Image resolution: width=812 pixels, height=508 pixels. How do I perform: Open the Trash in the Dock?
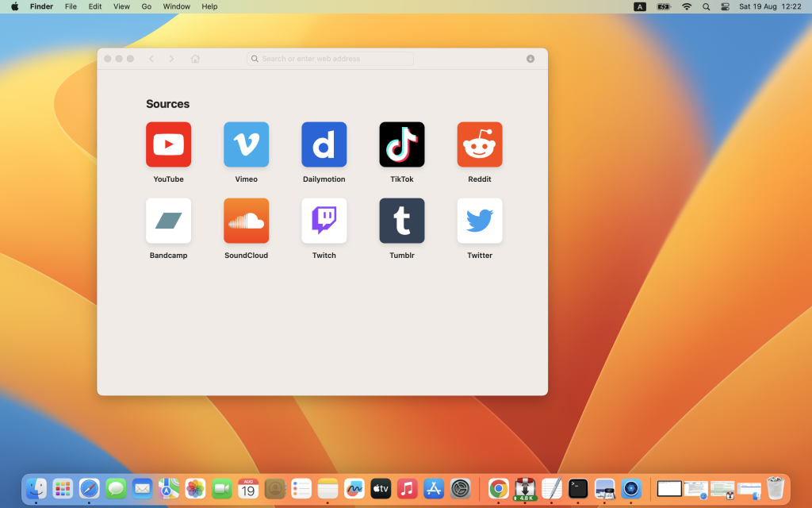click(776, 488)
